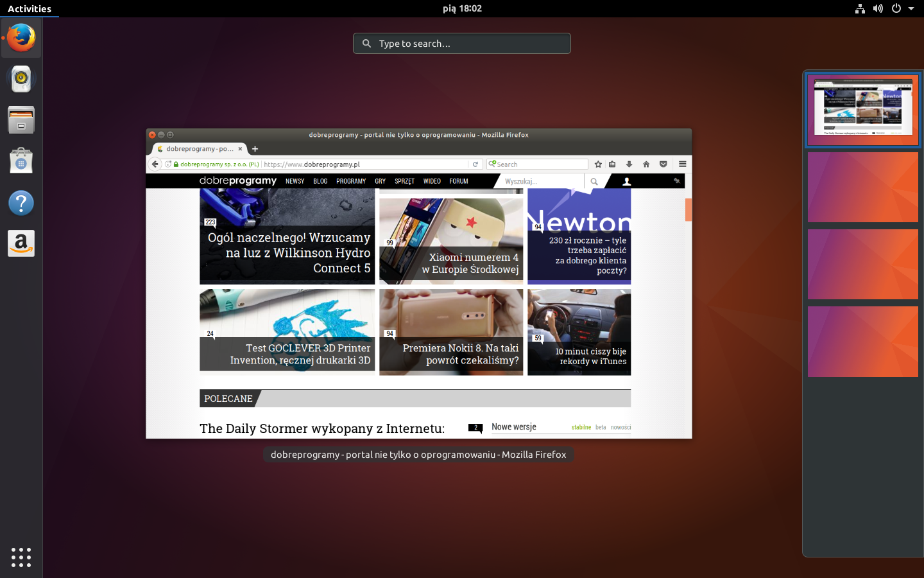This screenshot has width=924, height=578.
Task: Click the power icon in top bar
Action: click(896, 8)
